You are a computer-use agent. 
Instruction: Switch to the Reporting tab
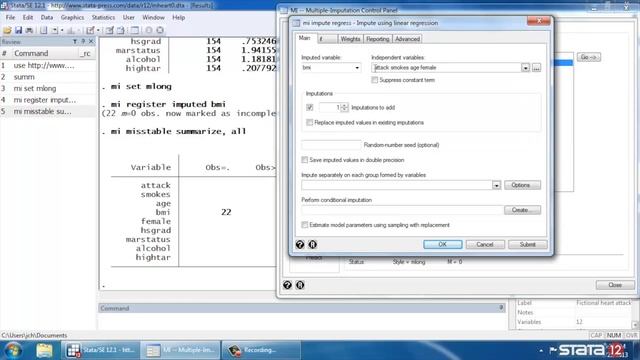click(378, 39)
